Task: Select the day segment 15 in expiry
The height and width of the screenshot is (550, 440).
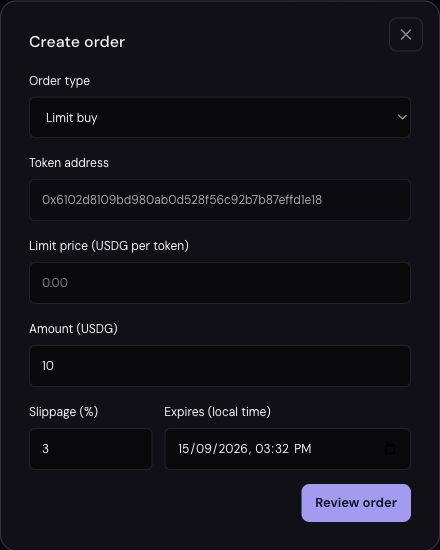Action: [x=184, y=449]
